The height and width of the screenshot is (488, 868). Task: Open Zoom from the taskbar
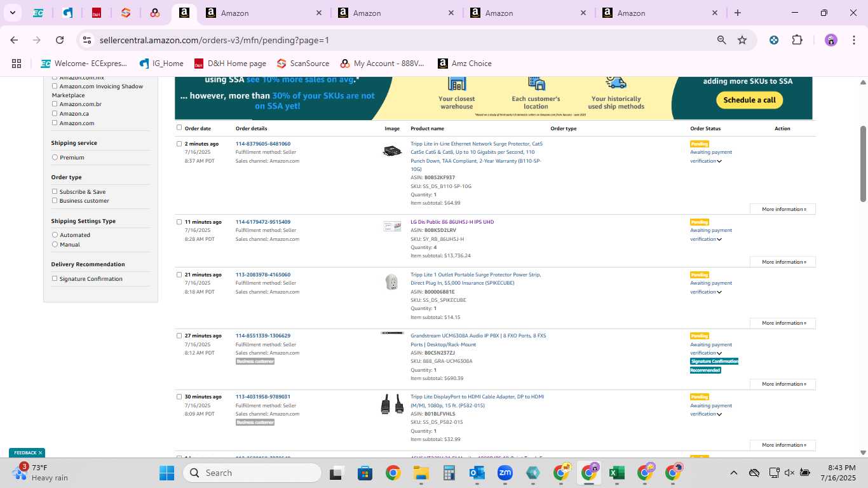point(505,473)
